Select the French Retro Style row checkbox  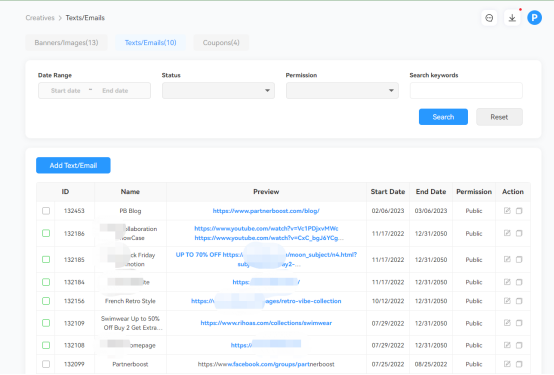(46, 301)
